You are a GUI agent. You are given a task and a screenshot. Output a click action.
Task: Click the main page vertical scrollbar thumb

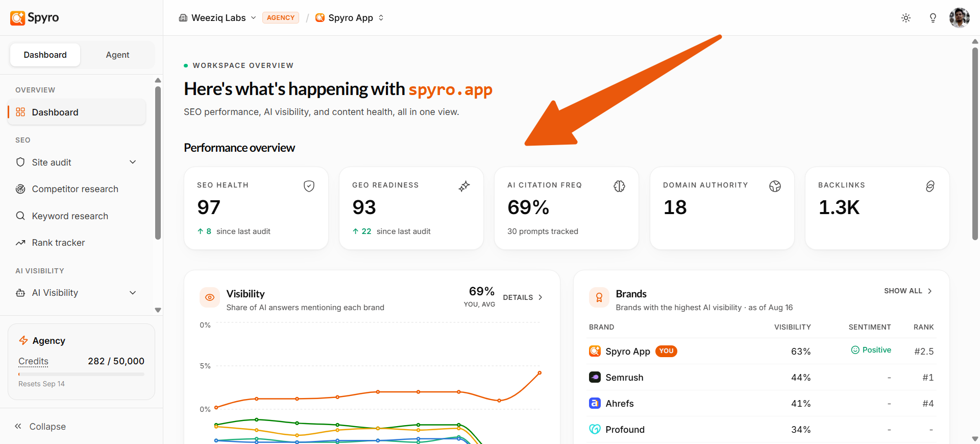click(975, 144)
